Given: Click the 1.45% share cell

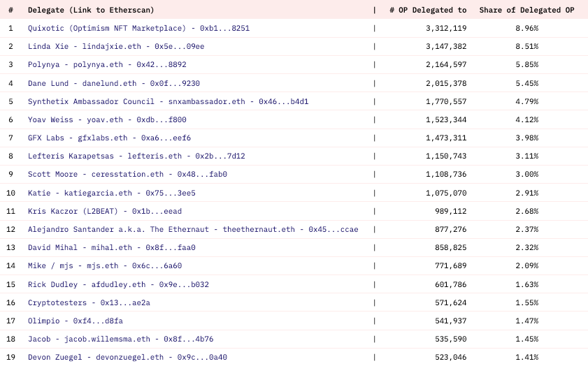Looking at the screenshot, I should (527, 339).
